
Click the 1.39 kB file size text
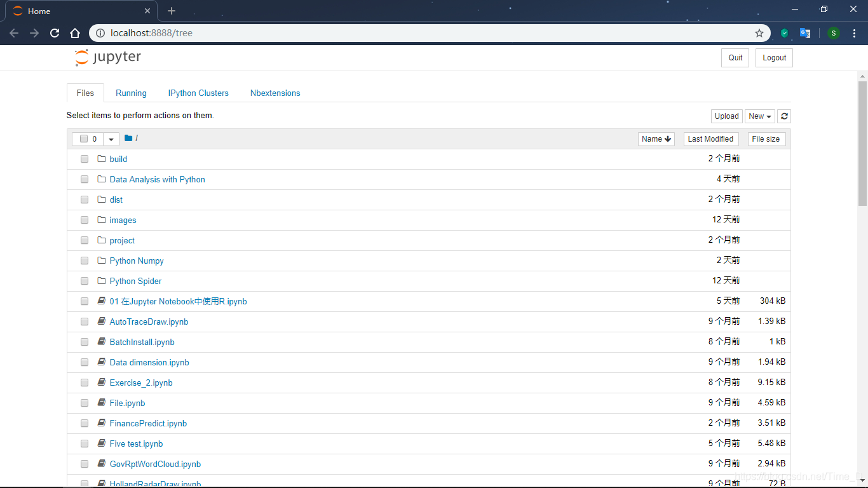click(771, 322)
